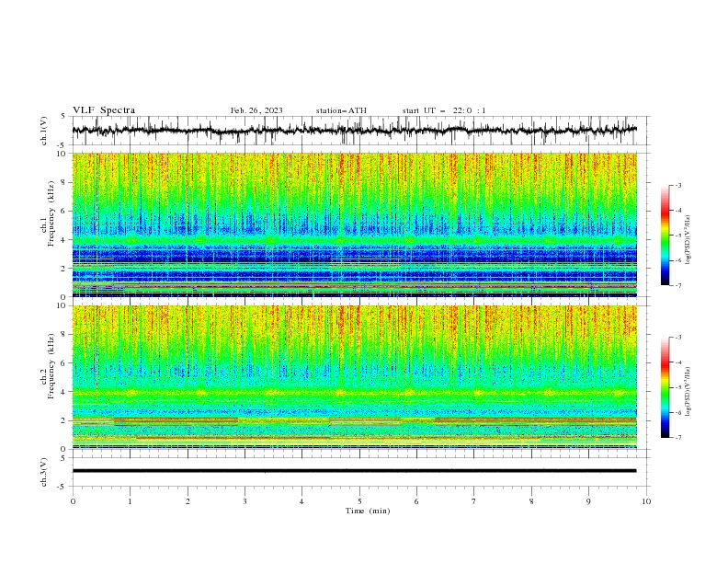Click inside the ch.1 spectrogram panel

point(355,224)
